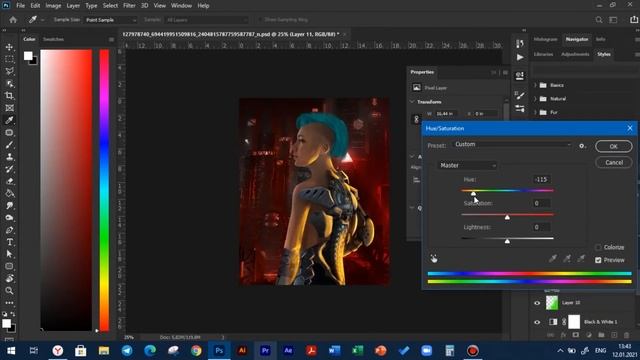Select the Rectangular Marquee tool
Image resolution: width=640 pixels, height=360 pixels.
[9, 60]
